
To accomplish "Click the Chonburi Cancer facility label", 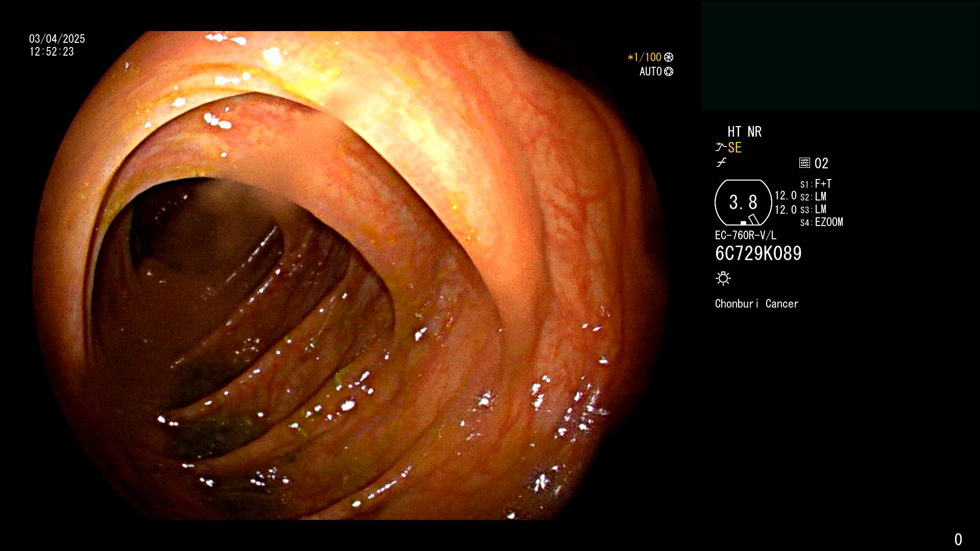I will click(x=756, y=304).
